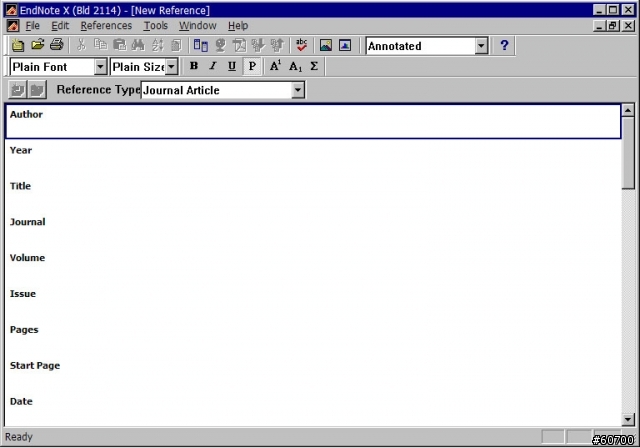Minimize the New Reference child window
The image size is (640, 448).
(599, 26)
